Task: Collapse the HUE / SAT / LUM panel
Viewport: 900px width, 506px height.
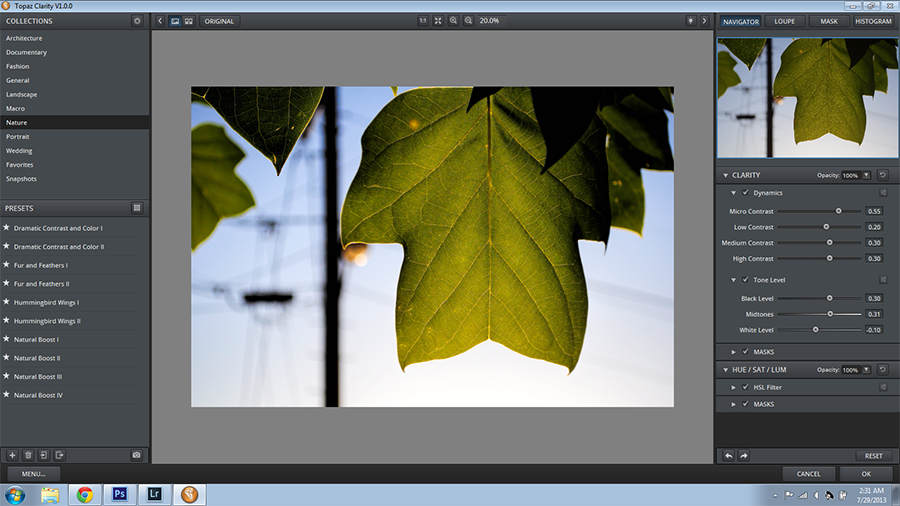Action: click(x=724, y=370)
